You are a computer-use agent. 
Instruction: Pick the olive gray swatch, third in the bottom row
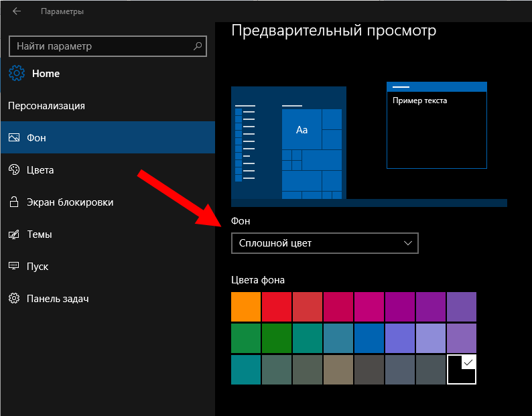pos(308,370)
